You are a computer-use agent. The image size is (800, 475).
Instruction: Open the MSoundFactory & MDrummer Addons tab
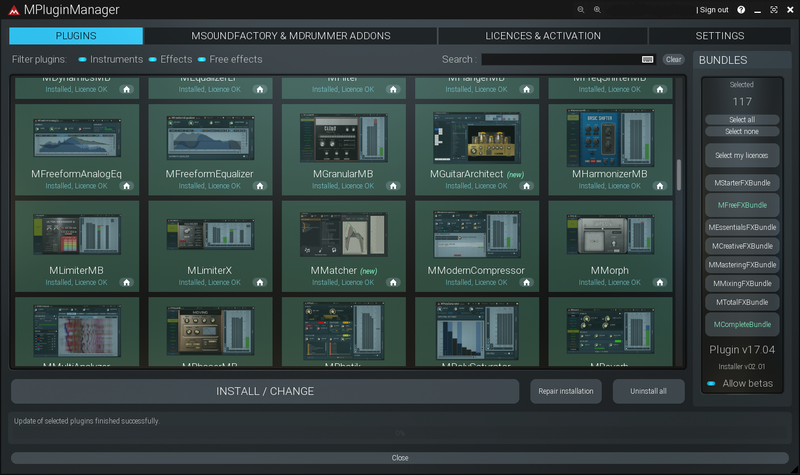[291, 36]
